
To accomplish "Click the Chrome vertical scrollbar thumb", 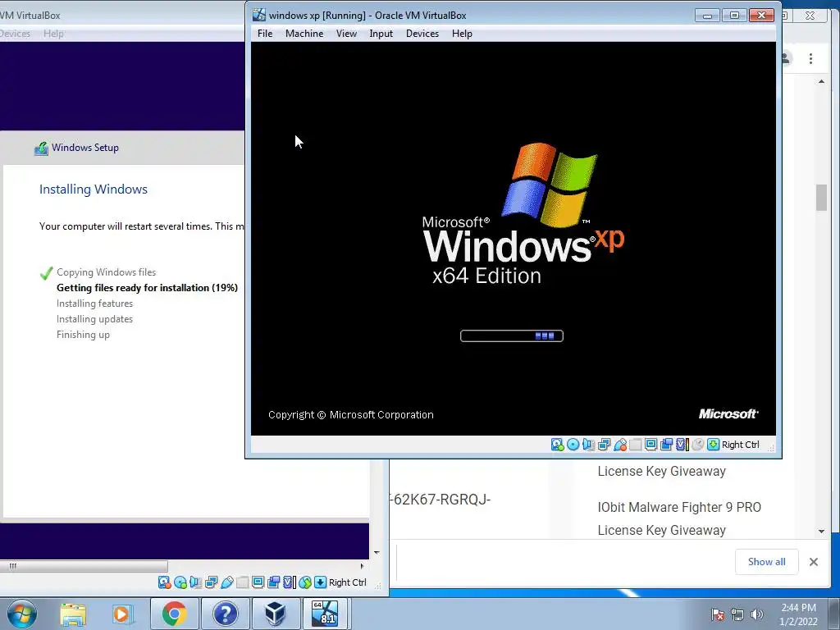I will [x=821, y=197].
